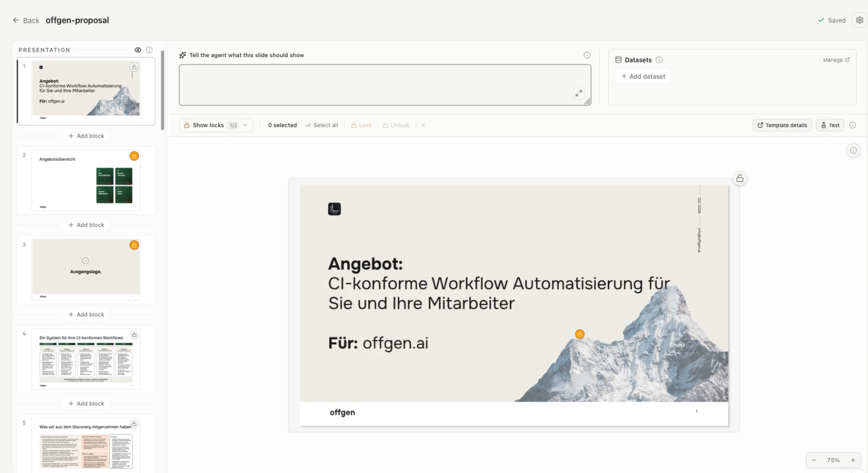Click the offgen footer logo on slide
Image resolution: width=868 pixels, height=473 pixels.
click(342, 413)
